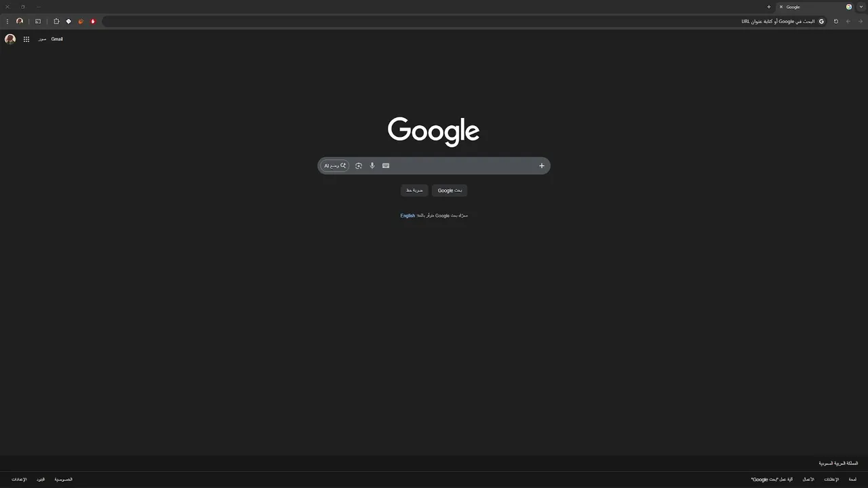Viewport: 868px width, 488px height.
Task: Open the Extensions puzzle-piece menu
Action: coord(56,21)
